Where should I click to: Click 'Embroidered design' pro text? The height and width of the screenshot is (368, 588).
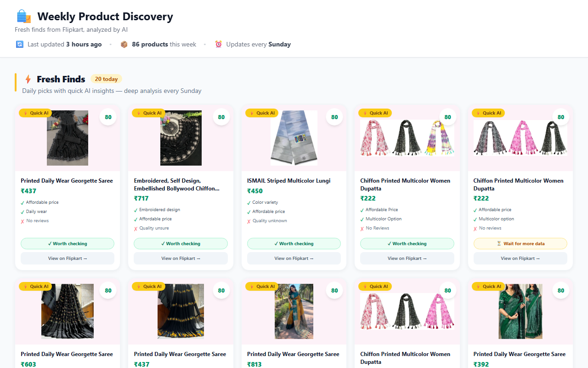[159, 210]
